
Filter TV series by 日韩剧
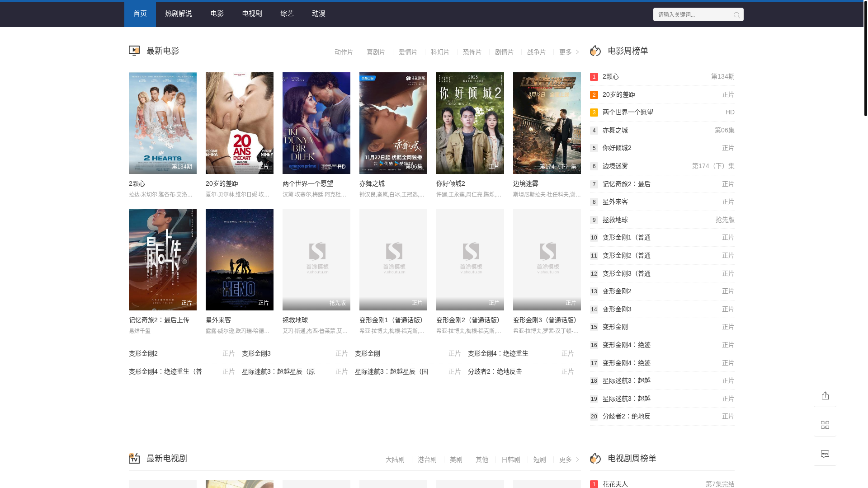pos(511,460)
